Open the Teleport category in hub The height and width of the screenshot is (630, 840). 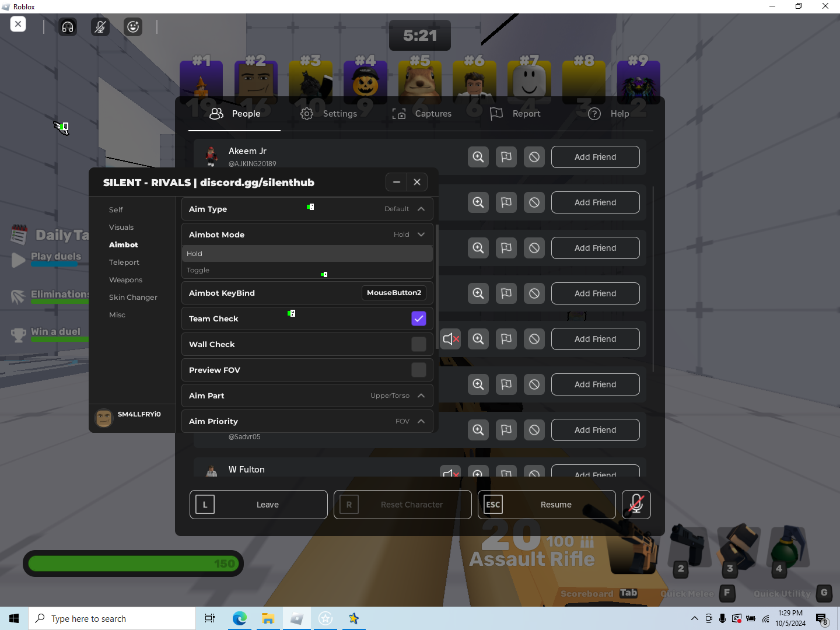[x=124, y=262]
